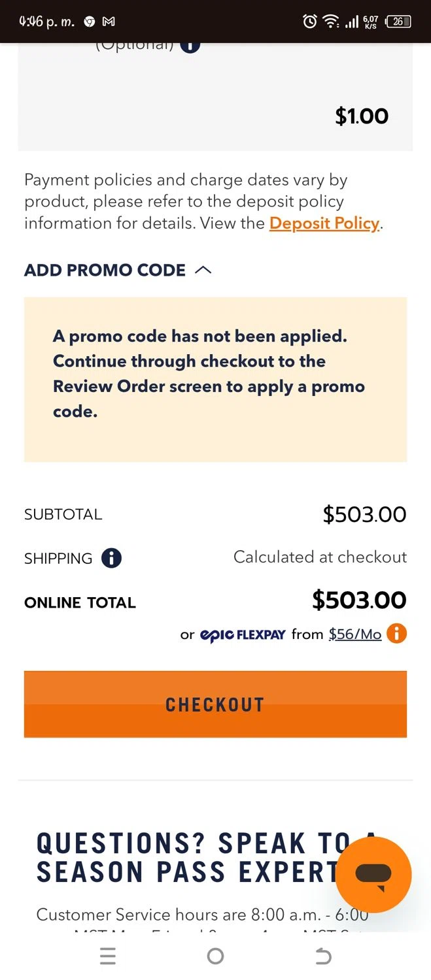Open the recent apps navigation icon
Screen dimensions: 431x980
[x=108, y=956]
